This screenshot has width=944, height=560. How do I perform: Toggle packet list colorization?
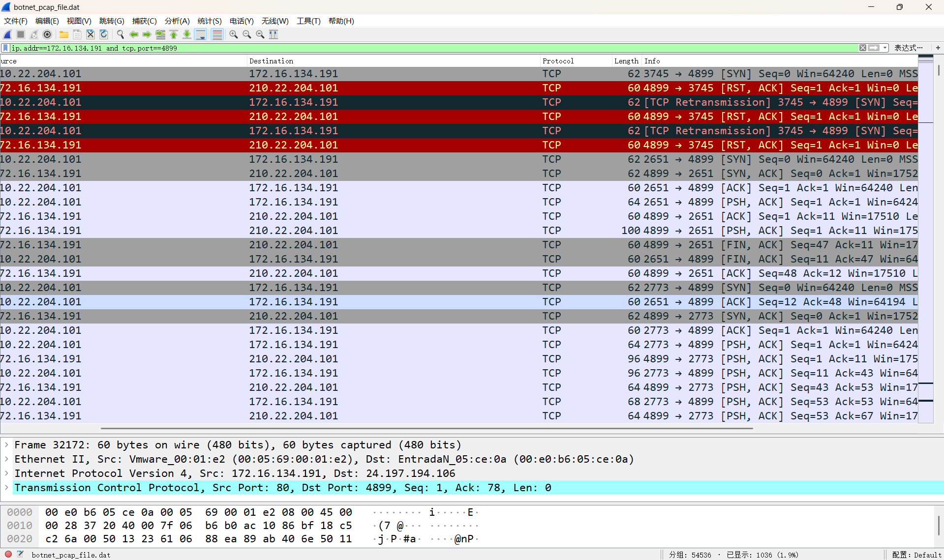tap(217, 34)
